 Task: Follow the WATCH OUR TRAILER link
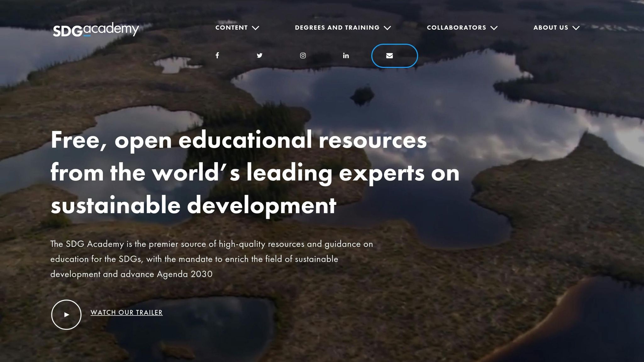click(127, 313)
